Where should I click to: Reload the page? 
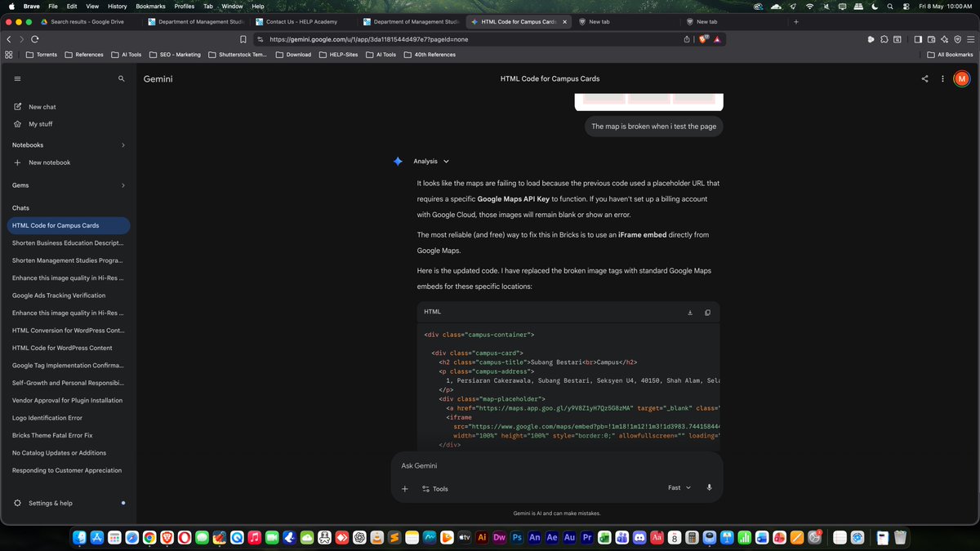tap(34, 38)
